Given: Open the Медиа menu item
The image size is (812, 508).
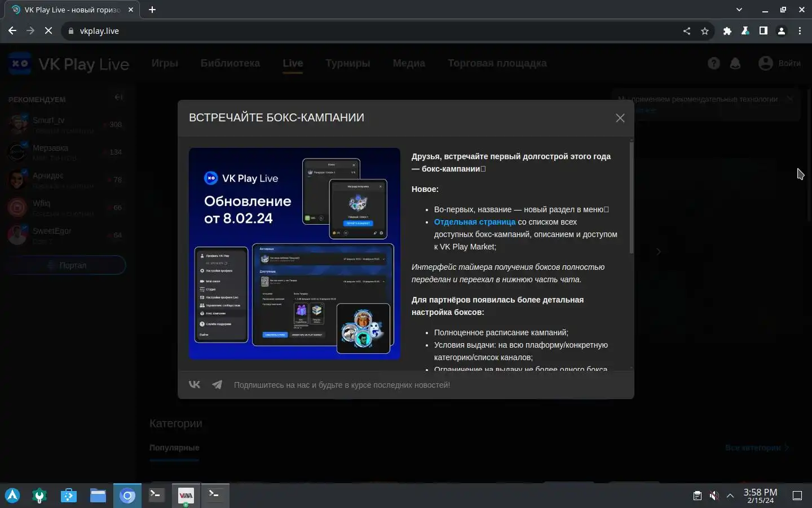Looking at the screenshot, I should pos(409,63).
